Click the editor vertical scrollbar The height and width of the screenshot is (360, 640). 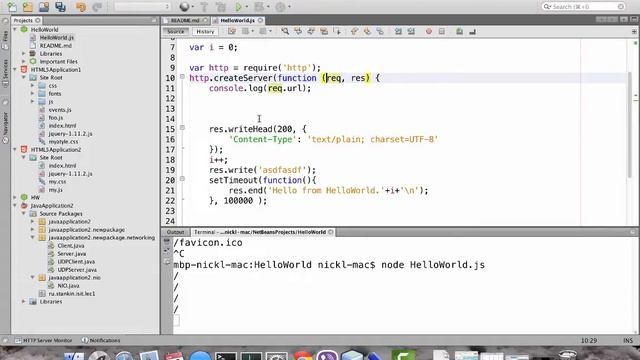click(x=629, y=124)
